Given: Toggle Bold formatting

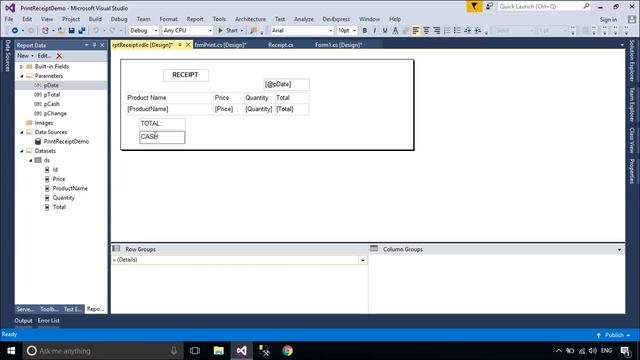Looking at the screenshot, I should (x=364, y=31).
